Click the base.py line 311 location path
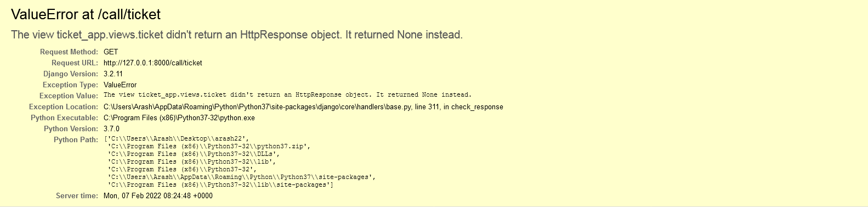 coord(303,107)
